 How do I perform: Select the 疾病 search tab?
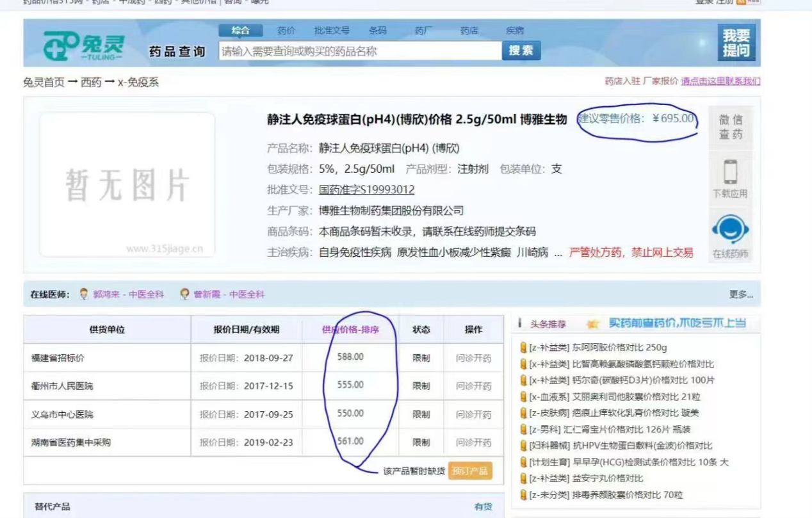coord(515,30)
